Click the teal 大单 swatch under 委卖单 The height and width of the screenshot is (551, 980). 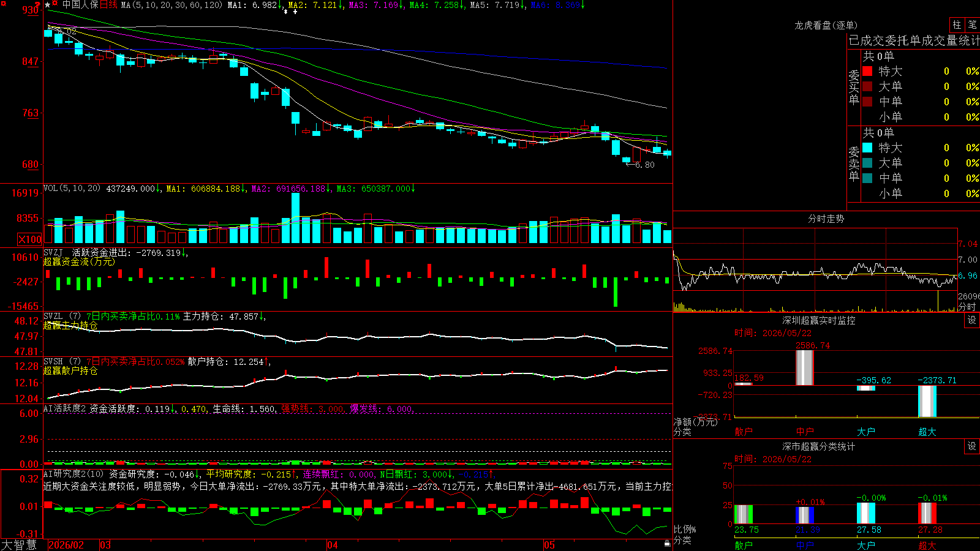tap(867, 163)
